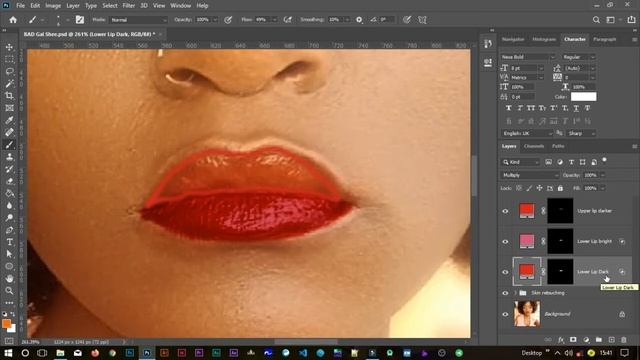
Task: Click the Character text color swatch
Action: click(583, 97)
